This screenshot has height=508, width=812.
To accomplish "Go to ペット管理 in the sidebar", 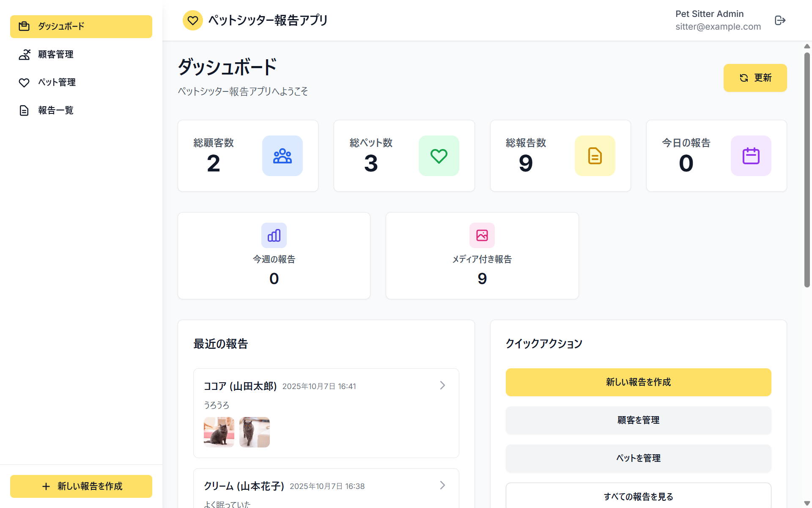I will (57, 82).
